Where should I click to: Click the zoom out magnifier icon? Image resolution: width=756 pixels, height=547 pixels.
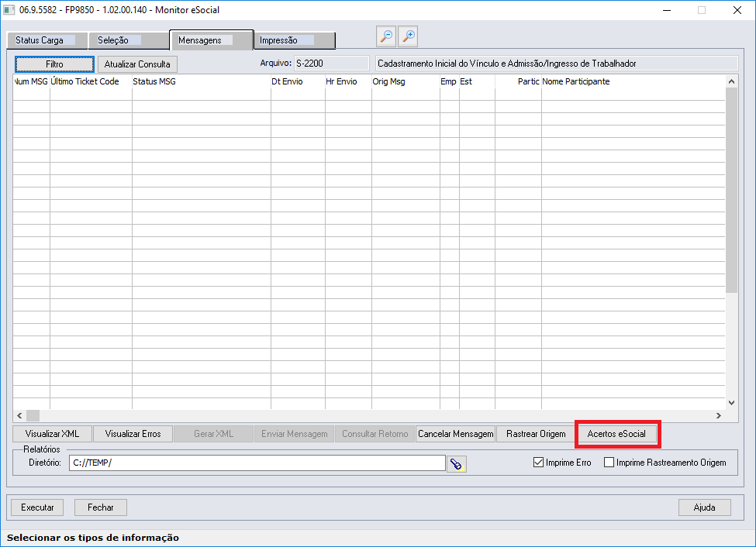pos(386,36)
